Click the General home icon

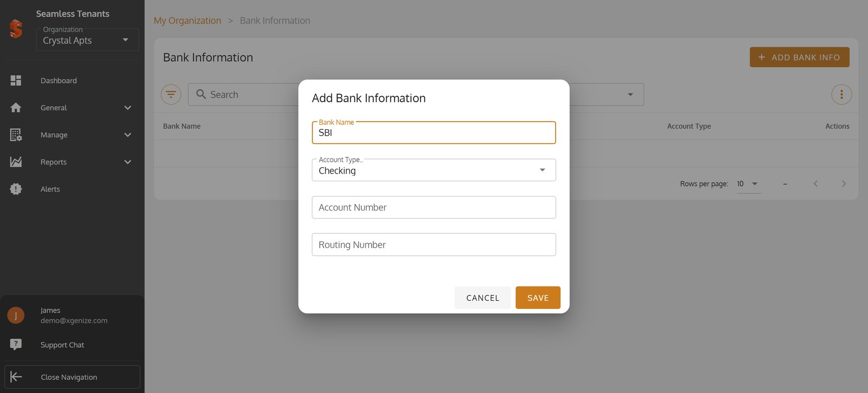pyautogui.click(x=16, y=107)
